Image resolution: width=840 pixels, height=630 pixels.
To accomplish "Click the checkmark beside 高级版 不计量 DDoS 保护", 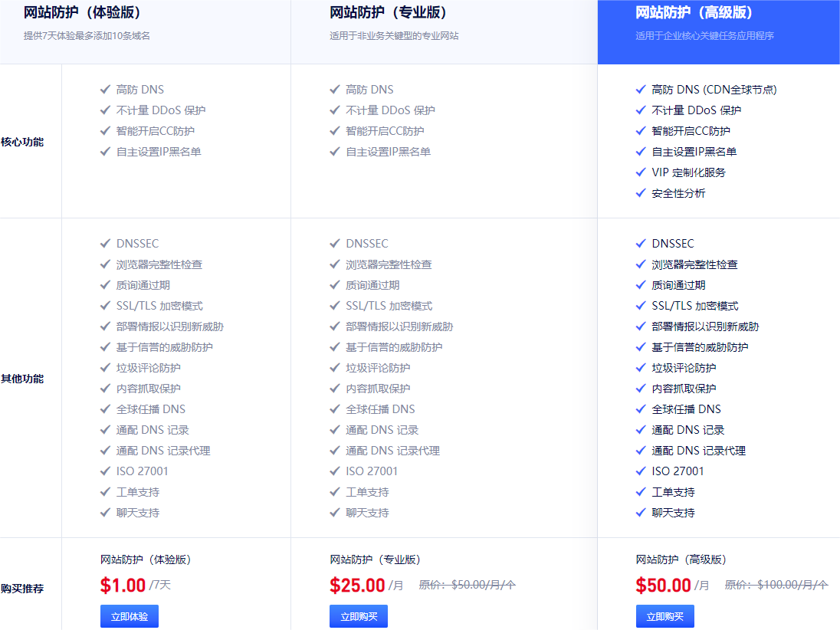I will pos(641,110).
